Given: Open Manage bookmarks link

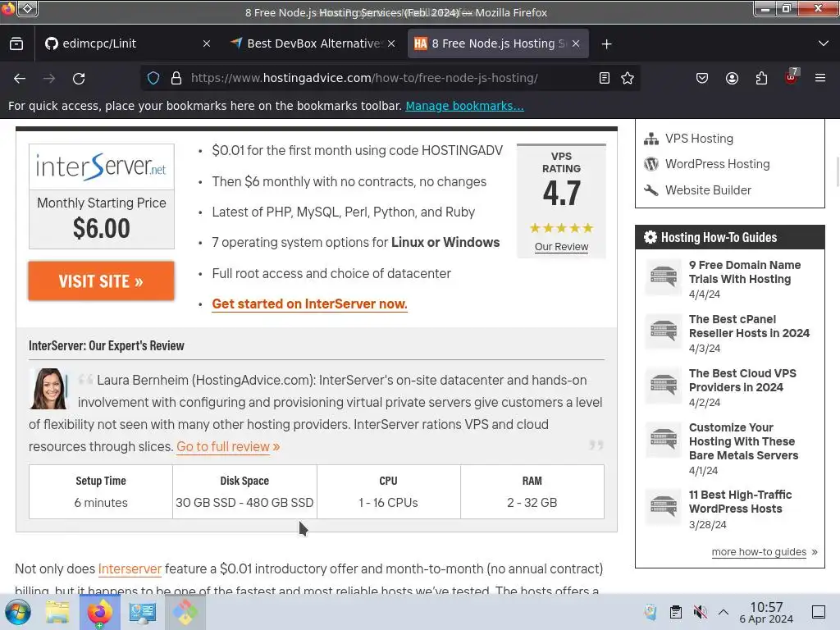Looking at the screenshot, I should click(464, 106).
